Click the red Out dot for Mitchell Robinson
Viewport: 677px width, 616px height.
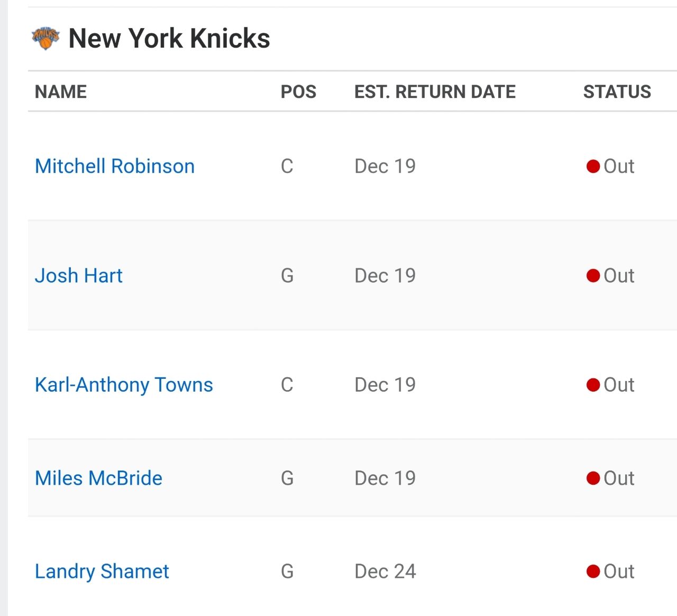593,167
